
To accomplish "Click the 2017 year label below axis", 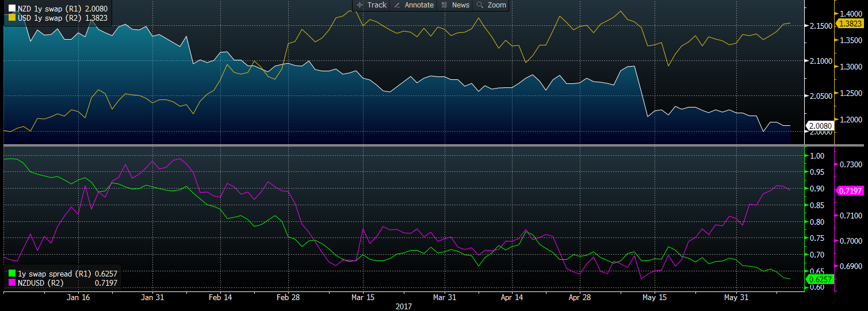I will point(404,307).
